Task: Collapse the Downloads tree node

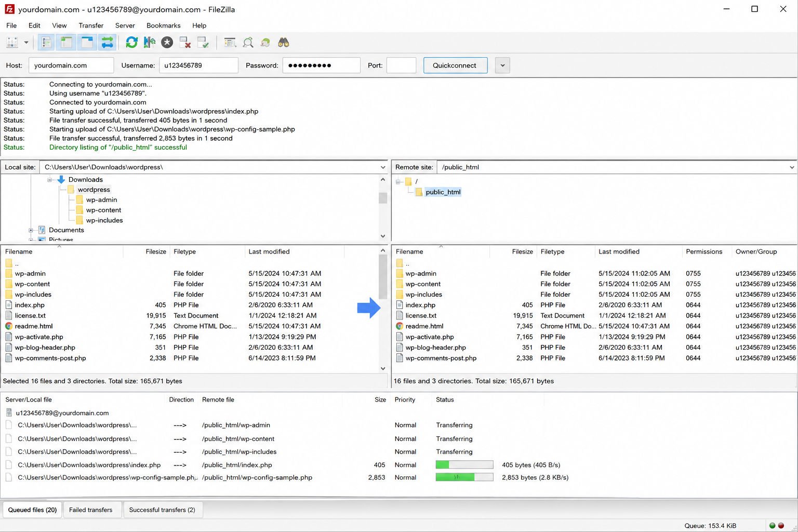Action: (50, 180)
